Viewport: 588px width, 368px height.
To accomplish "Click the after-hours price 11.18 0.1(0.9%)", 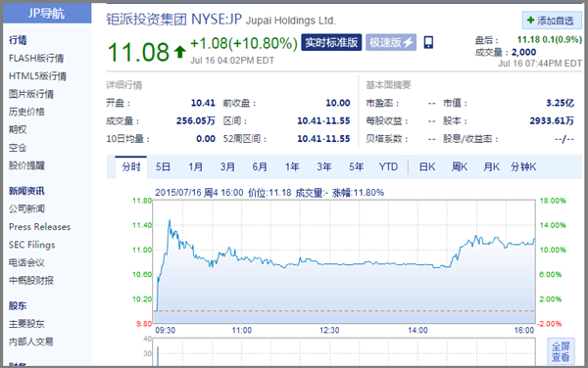I will click(x=550, y=40).
